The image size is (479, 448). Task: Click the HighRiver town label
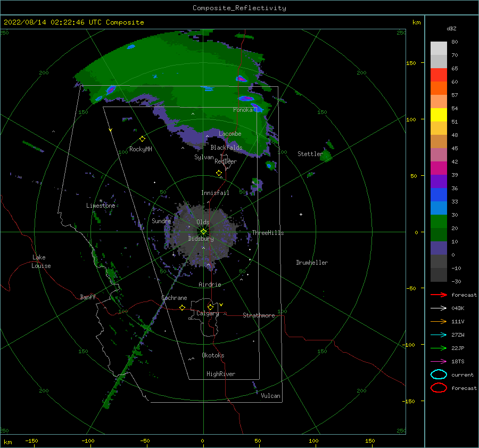click(221, 374)
